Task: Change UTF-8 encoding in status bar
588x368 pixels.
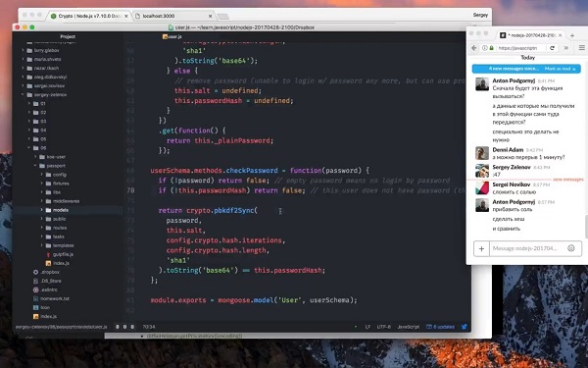Action: click(383, 327)
